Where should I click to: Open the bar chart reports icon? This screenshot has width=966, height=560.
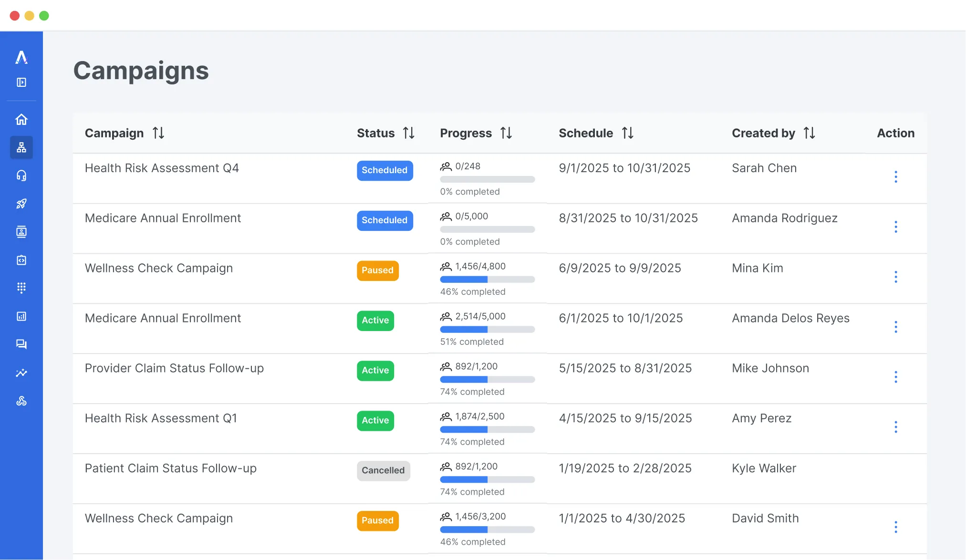click(x=21, y=316)
